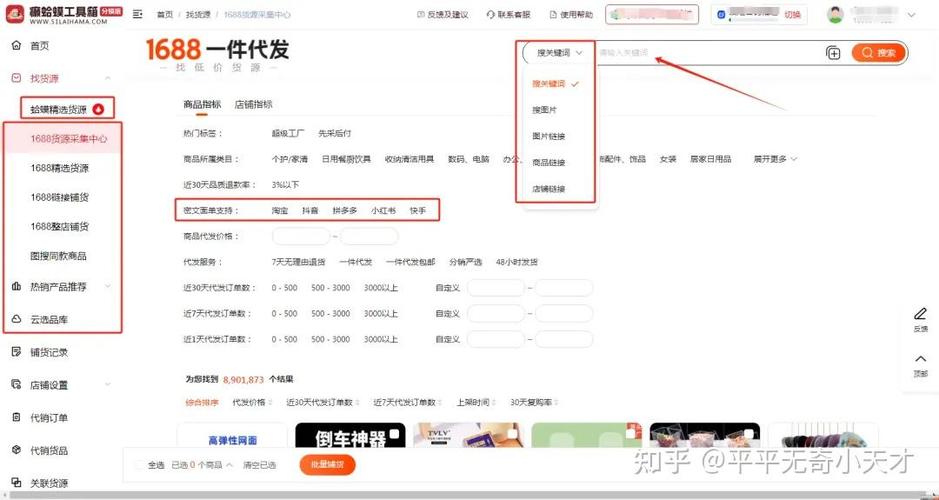Screen dimensions: 939x500
Task: Select 商品链接 in search type menu
Action: [549, 162]
